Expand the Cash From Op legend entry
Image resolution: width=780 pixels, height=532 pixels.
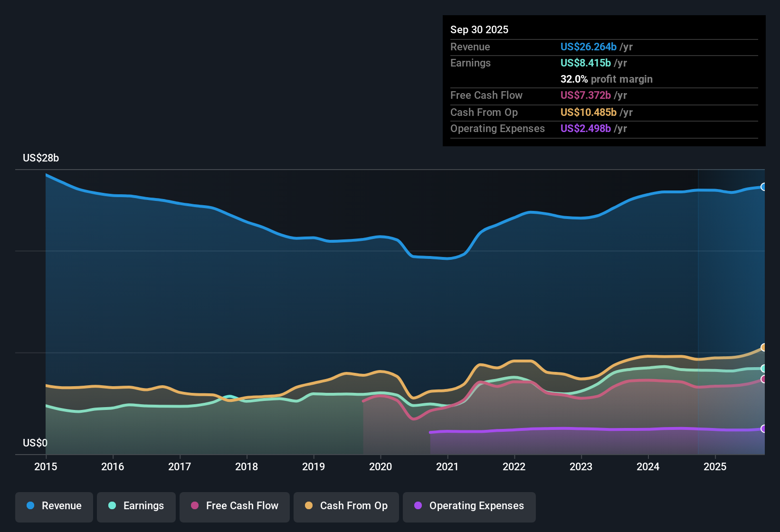point(346,506)
